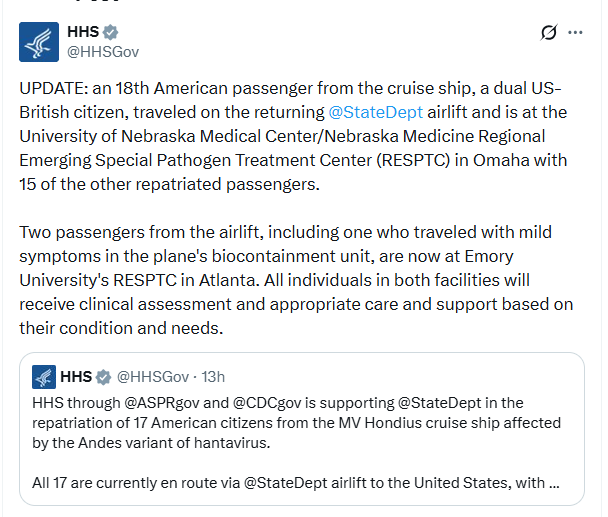Screen dimensions: 608x517
Task: Follow the @StateDept mention link
Action: [x=375, y=112]
